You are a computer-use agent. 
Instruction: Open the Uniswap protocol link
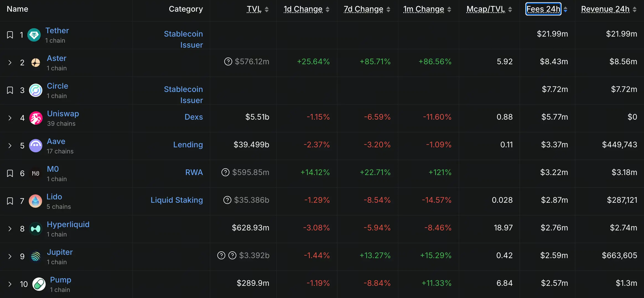click(x=63, y=114)
